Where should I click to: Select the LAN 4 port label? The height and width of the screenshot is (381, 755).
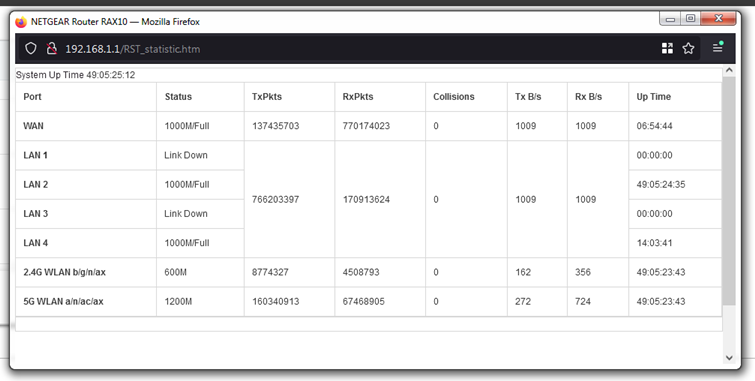[36, 243]
